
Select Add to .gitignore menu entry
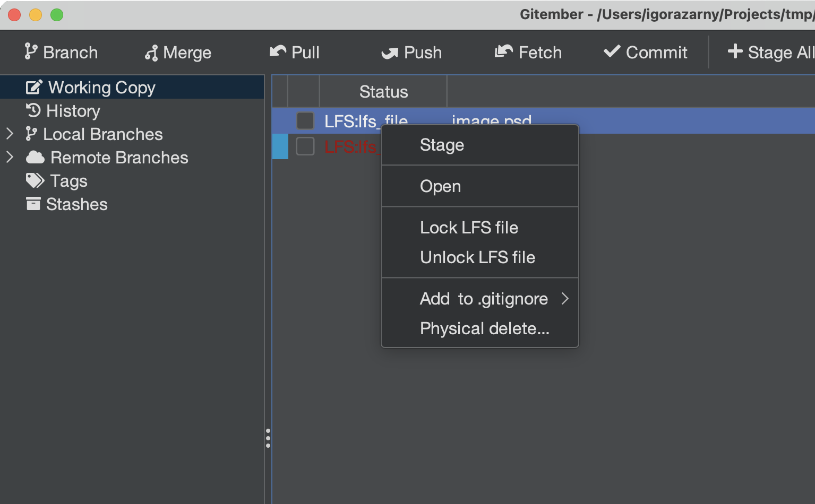(x=480, y=299)
